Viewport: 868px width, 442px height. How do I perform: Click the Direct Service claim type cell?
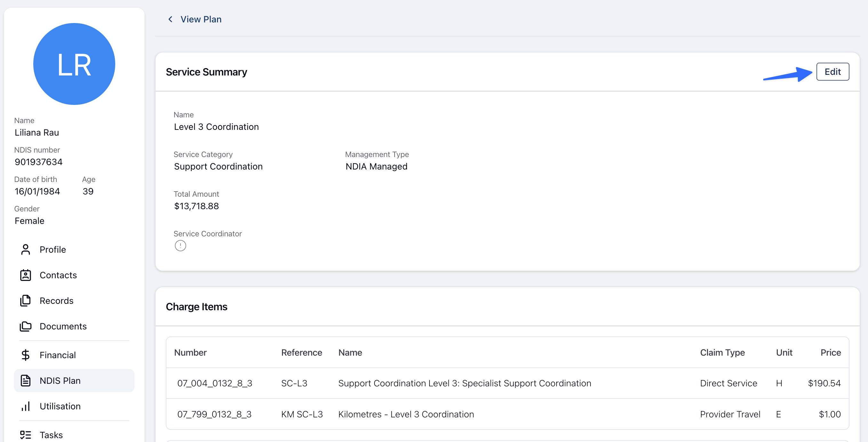click(x=728, y=383)
